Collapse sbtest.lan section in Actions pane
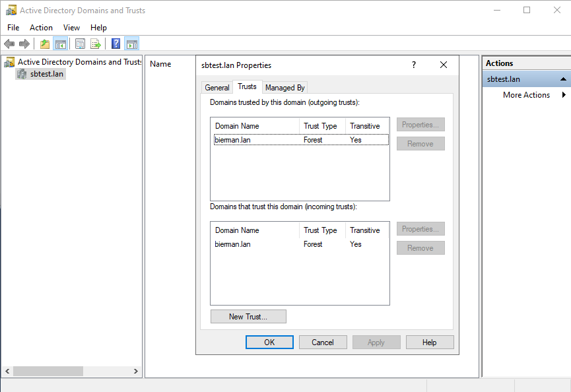This screenshot has width=571, height=392. pos(563,79)
